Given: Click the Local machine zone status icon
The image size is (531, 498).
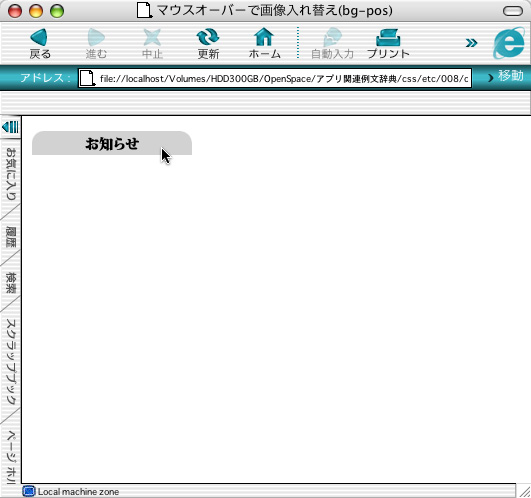Looking at the screenshot, I should pos(29,491).
